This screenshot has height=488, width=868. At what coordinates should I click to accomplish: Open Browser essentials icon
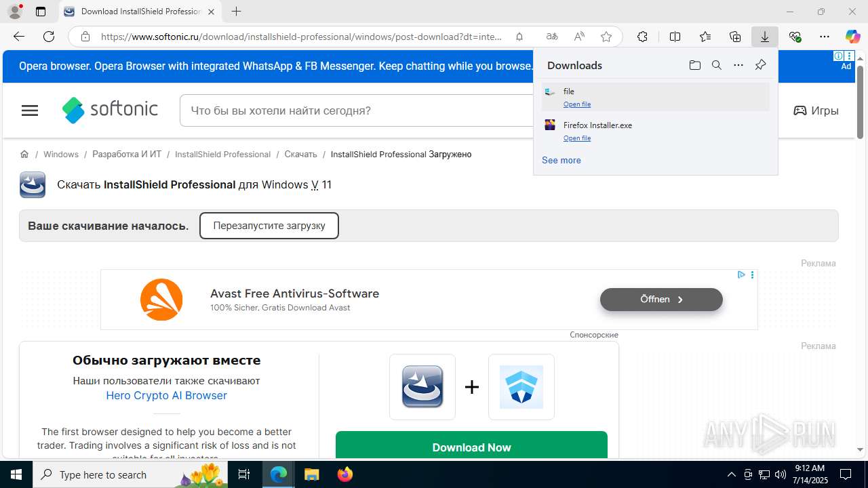point(795,37)
